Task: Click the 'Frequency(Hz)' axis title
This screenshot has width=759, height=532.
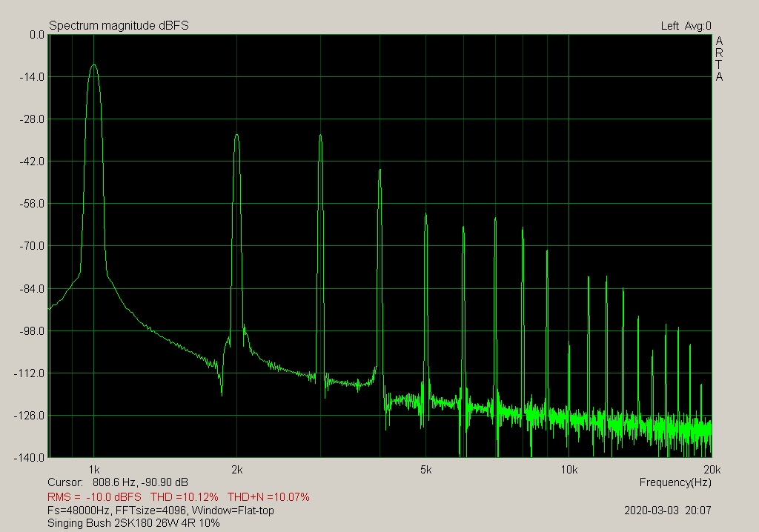Action: tap(675, 482)
